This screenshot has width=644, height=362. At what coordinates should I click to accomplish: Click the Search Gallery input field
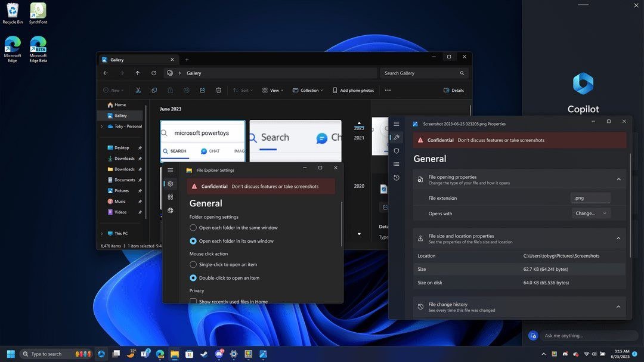(x=424, y=73)
